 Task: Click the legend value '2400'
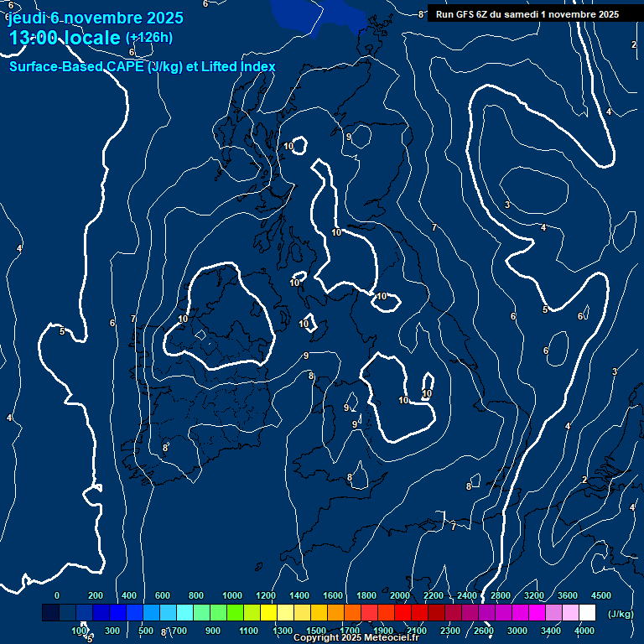click(467, 595)
